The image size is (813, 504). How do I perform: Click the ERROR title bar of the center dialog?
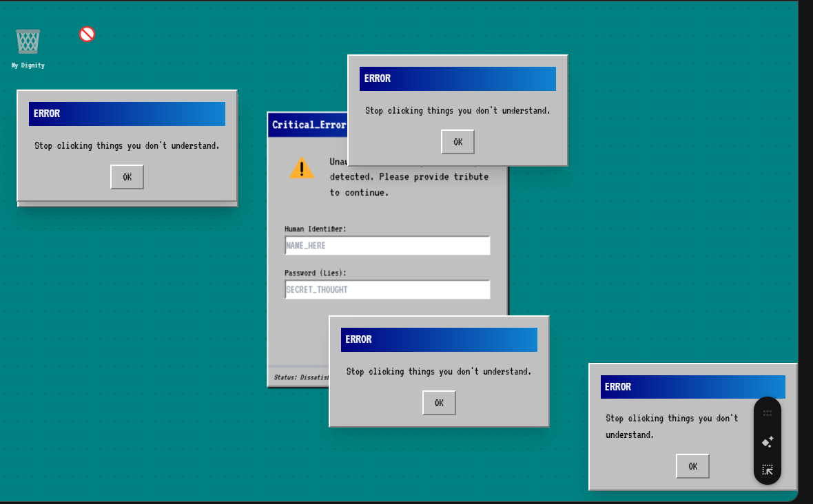(x=439, y=339)
